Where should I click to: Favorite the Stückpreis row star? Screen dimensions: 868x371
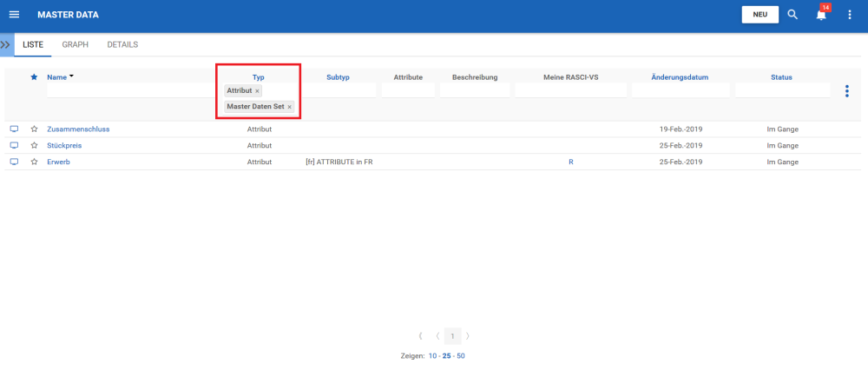pyautogui.click(x=35, y=146)
